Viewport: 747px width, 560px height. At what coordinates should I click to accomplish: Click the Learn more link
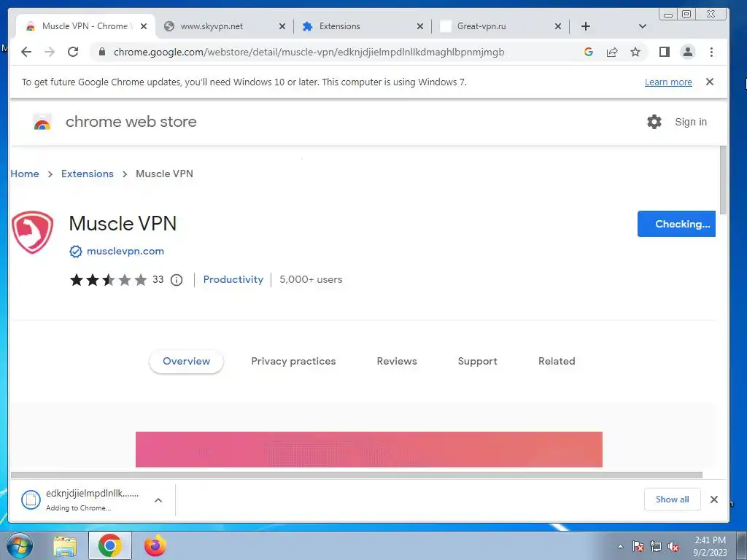coord(668,82)
